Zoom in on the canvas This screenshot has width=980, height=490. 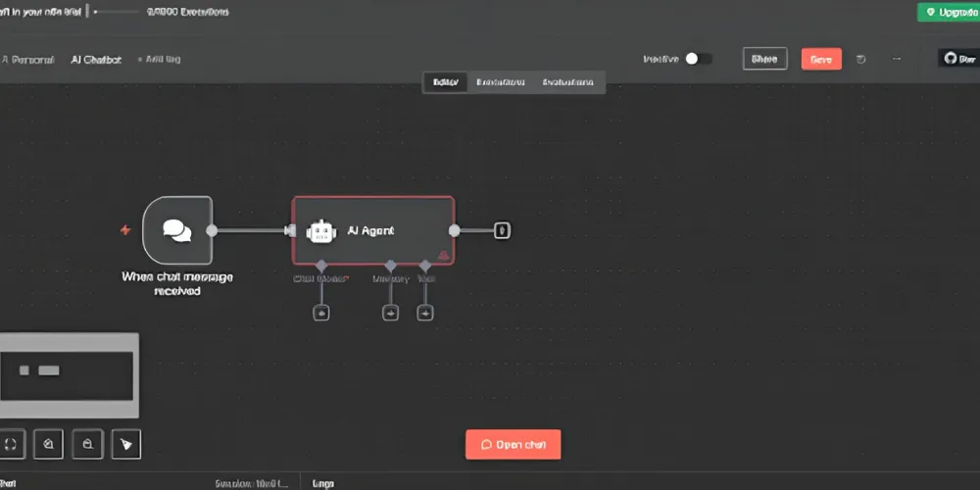[x=48, y=444]
